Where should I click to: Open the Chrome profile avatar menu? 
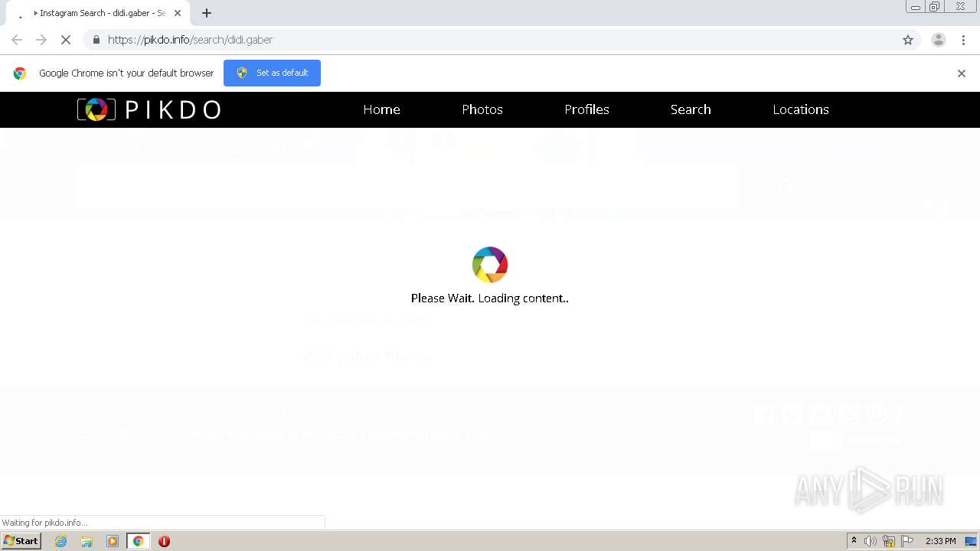(939, 40)
